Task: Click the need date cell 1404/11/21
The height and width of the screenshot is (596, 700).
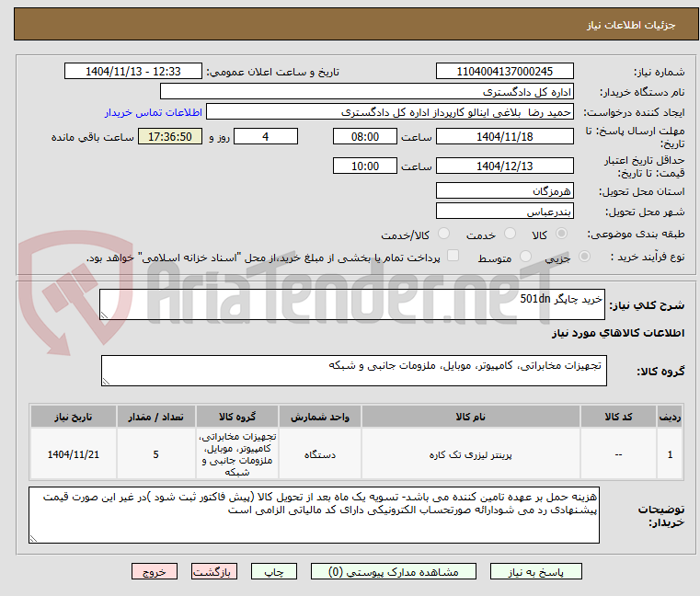Action: pyautogui.click(x=74, y=454)
